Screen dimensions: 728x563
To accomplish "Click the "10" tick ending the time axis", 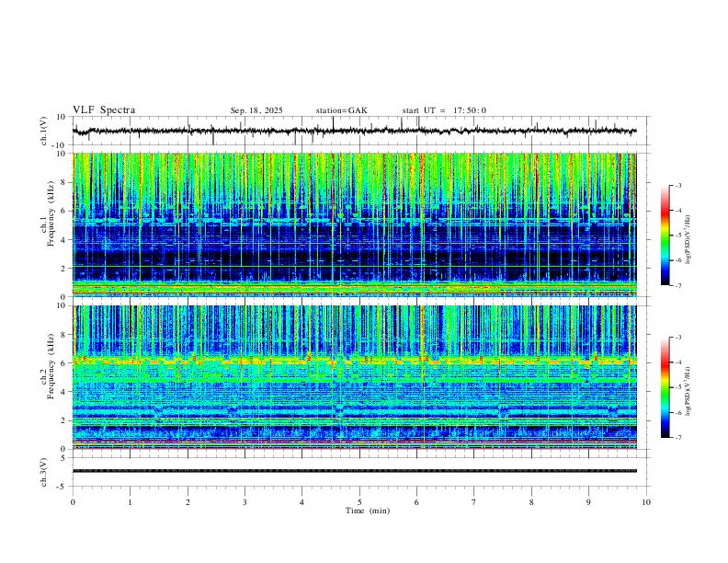I will click(x=646, y=502).
